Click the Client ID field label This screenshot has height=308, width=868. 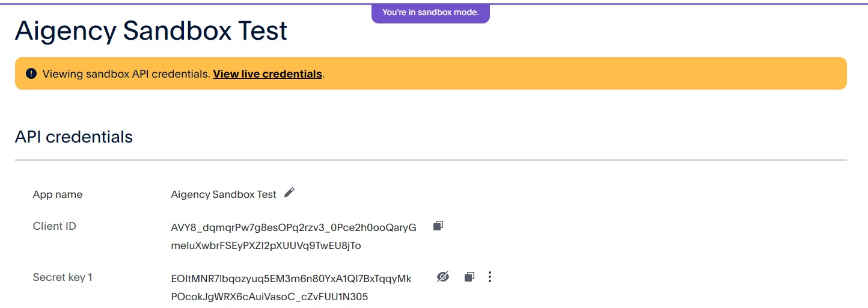click(55, 226)
